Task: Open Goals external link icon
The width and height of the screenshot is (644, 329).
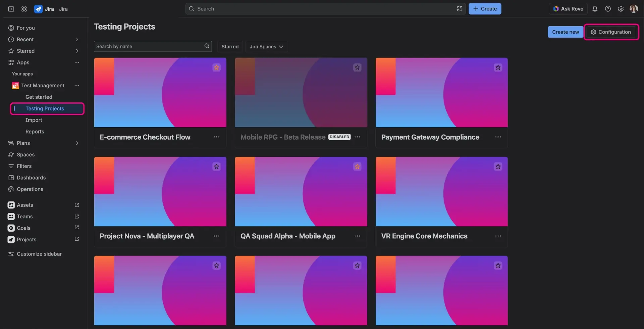Action: point(77,228)
